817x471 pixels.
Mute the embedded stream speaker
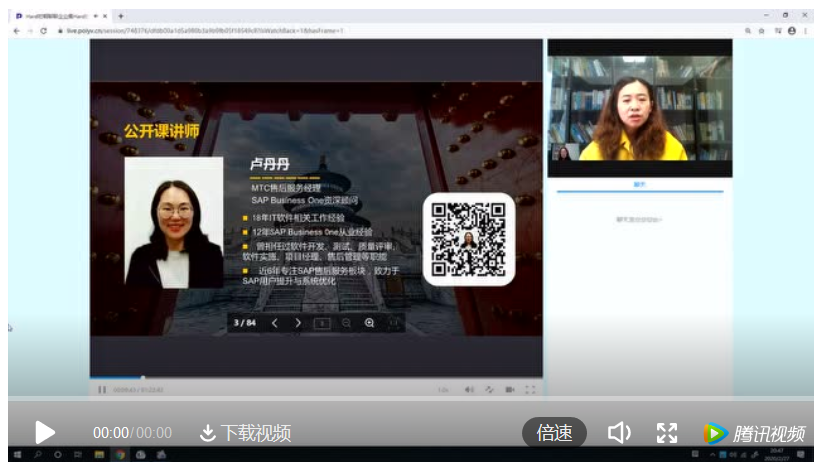[469, 390]
